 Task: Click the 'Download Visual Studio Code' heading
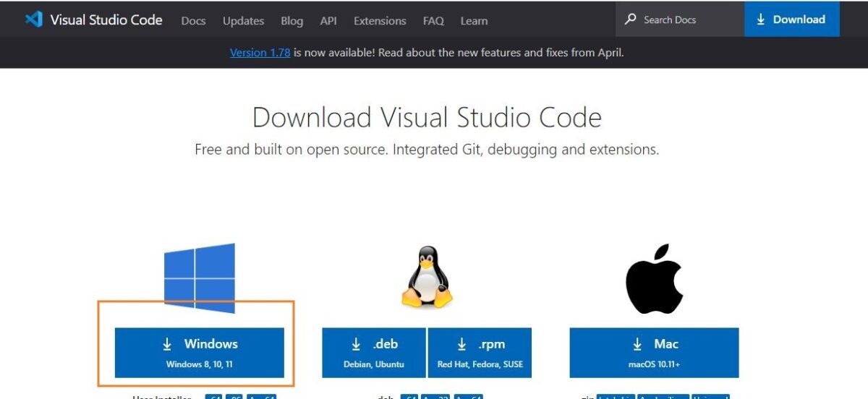[x=427, y=117]
